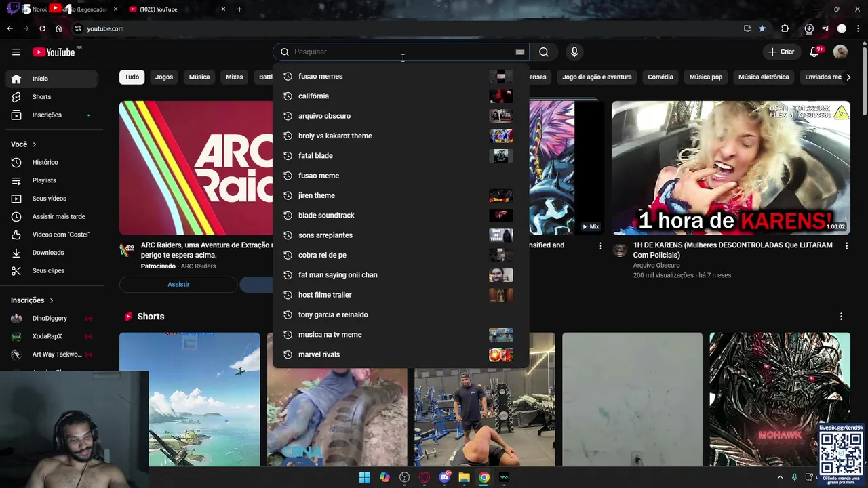Viewport: 868px width, 488px height.
Task: Open Chrome extensions puzzle icon
Action: click(x=785, y=28)
